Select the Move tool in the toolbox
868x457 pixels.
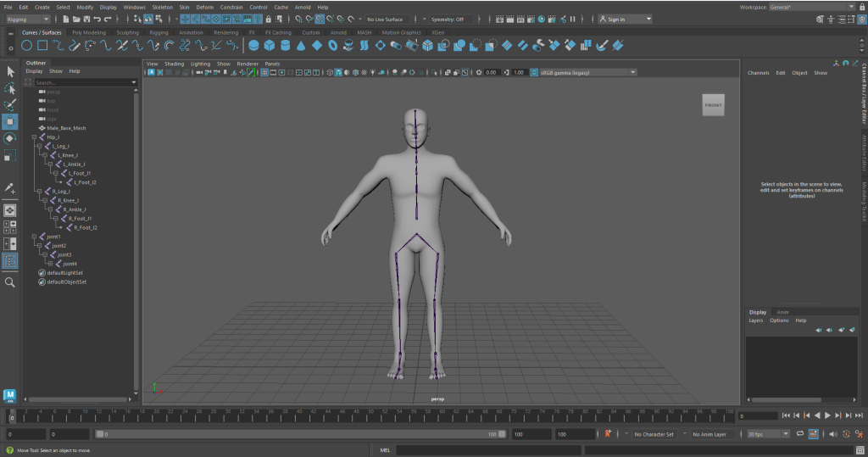click(10, 122)
